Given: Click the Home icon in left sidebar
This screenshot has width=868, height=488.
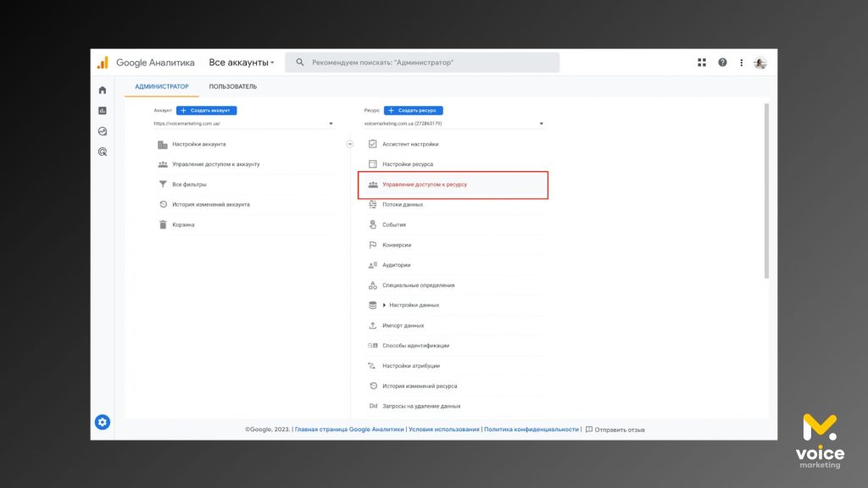Looking at the screenshot, I should (103, 90).
